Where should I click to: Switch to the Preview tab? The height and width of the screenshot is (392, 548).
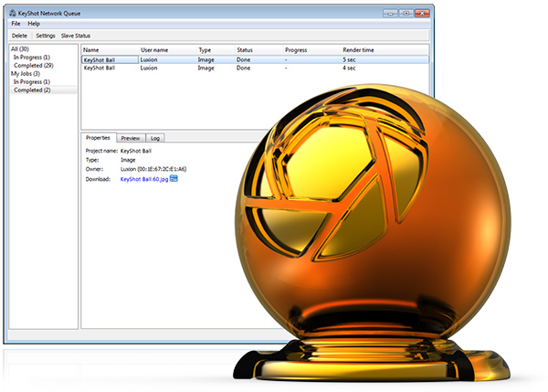(x=131, y=138)
